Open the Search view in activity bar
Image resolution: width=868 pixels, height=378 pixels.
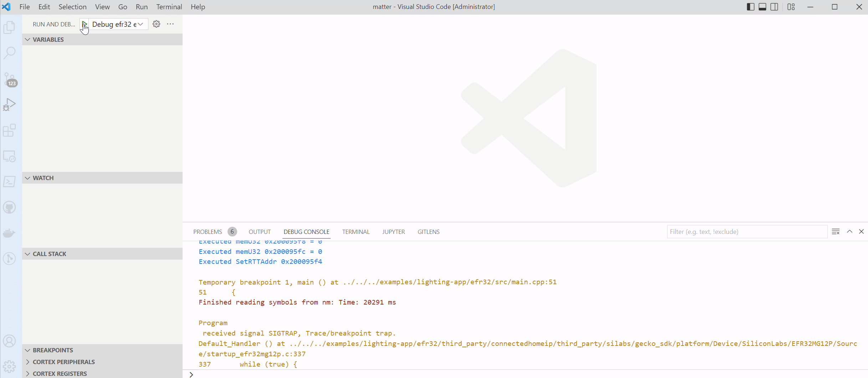point(10,53)
